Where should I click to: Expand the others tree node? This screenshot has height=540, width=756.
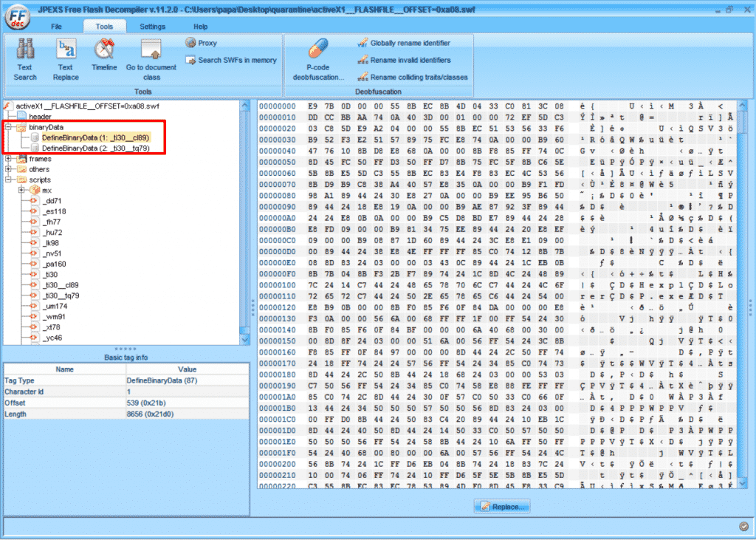[x=9, y=169]
